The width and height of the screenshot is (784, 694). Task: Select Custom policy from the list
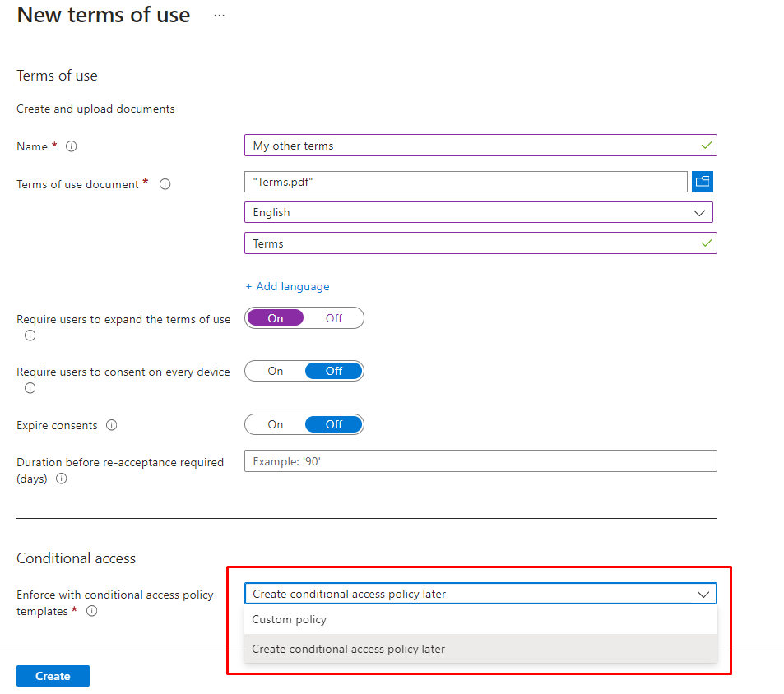click(290, 620)
